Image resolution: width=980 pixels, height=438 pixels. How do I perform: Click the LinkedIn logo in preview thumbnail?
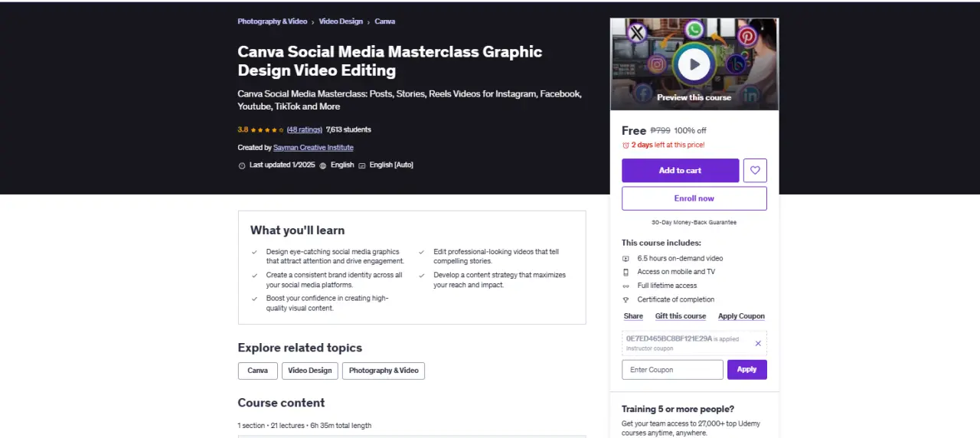[750, 95]
